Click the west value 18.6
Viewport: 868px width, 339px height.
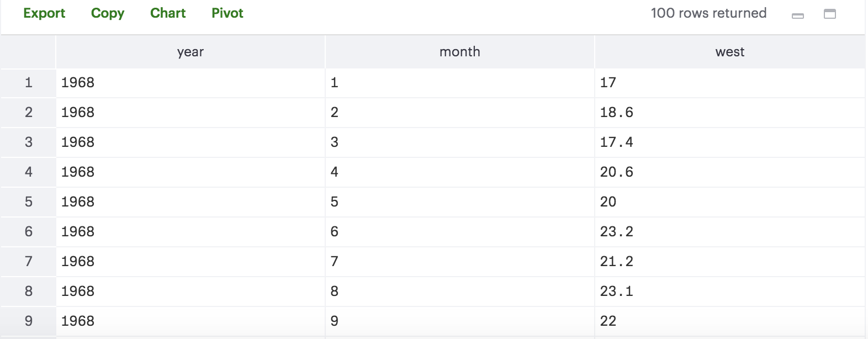[x=617, y=113]
